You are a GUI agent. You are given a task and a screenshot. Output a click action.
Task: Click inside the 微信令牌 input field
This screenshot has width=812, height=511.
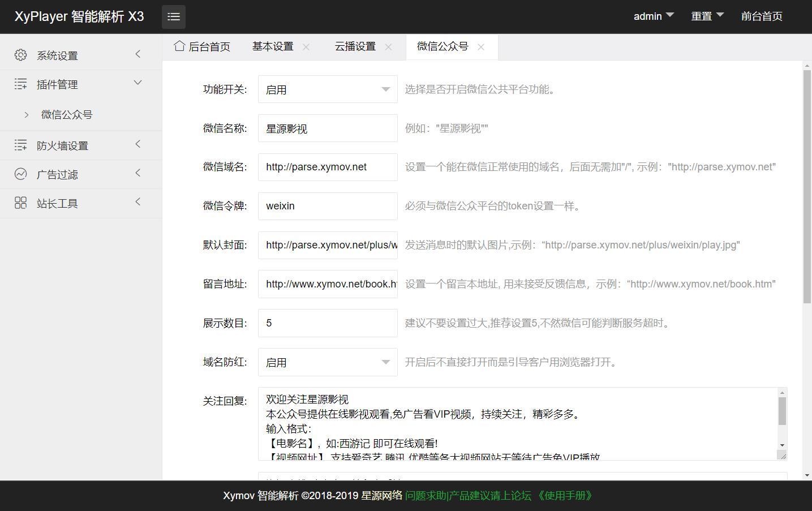tap(327, 206)
